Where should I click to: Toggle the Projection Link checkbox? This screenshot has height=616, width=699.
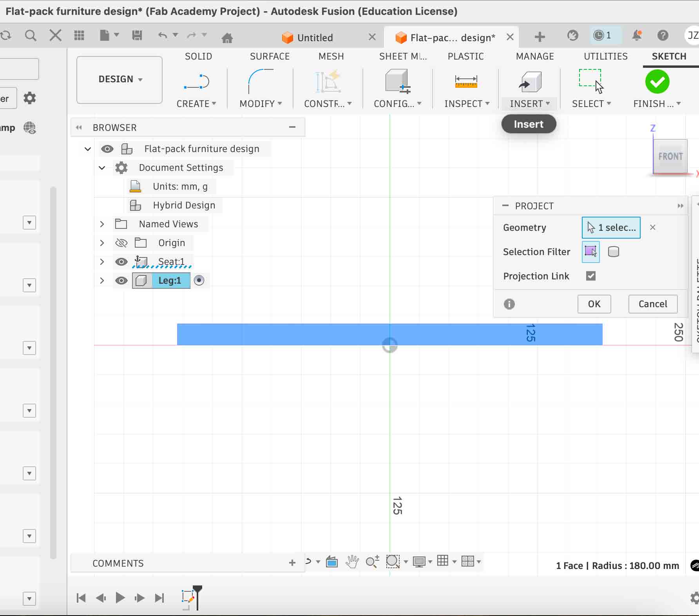591,276
